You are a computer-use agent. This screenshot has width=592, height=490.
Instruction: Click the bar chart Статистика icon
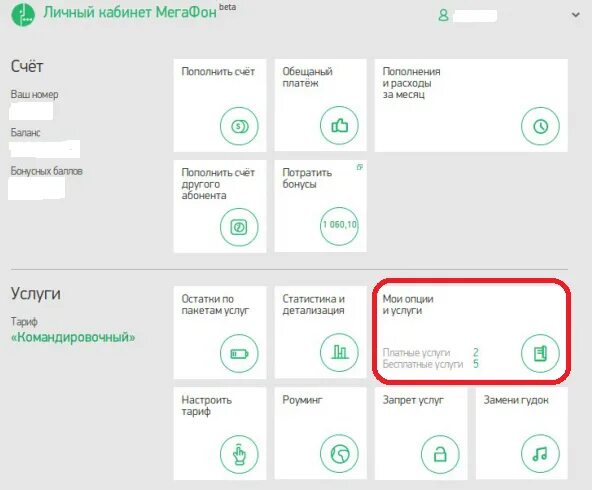click(x=339, y=352)
